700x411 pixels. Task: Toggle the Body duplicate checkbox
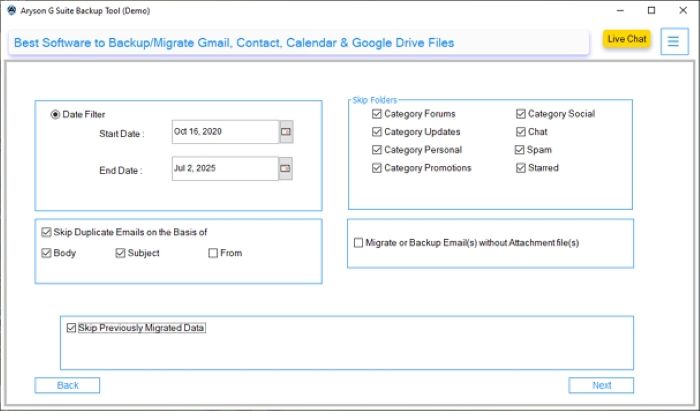[46, 253]
